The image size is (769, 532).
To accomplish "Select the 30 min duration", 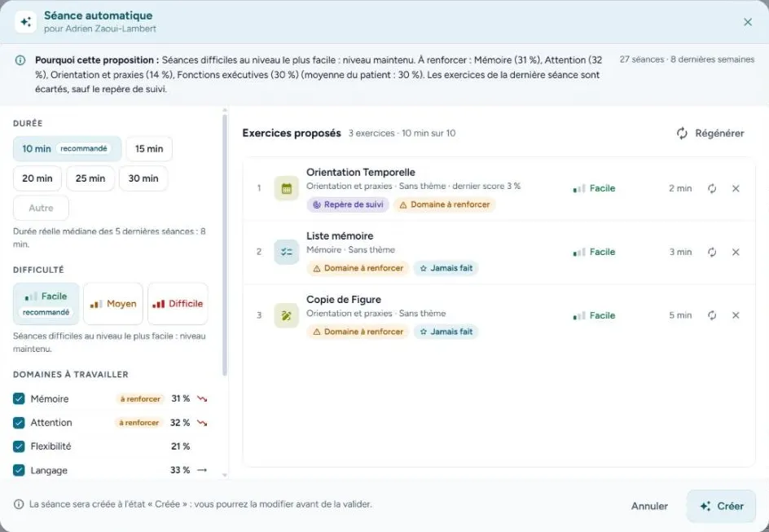I will click(143, 178).
